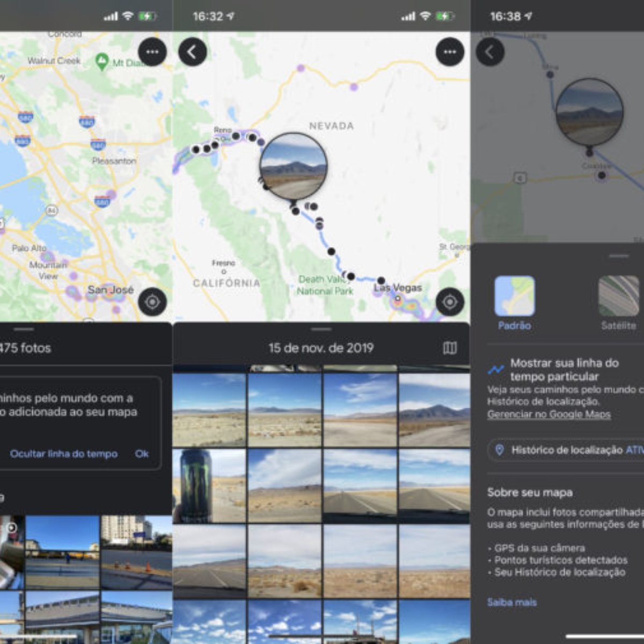Open the three-dot menu on the San José map

[152, 52]
